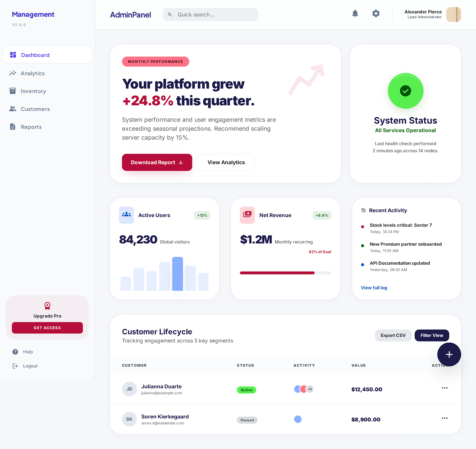This screenshot has height=449, width=476.
Task: Click the Reports document icon in sidebar
Action: pyautogui.click(x=12, y=127)
